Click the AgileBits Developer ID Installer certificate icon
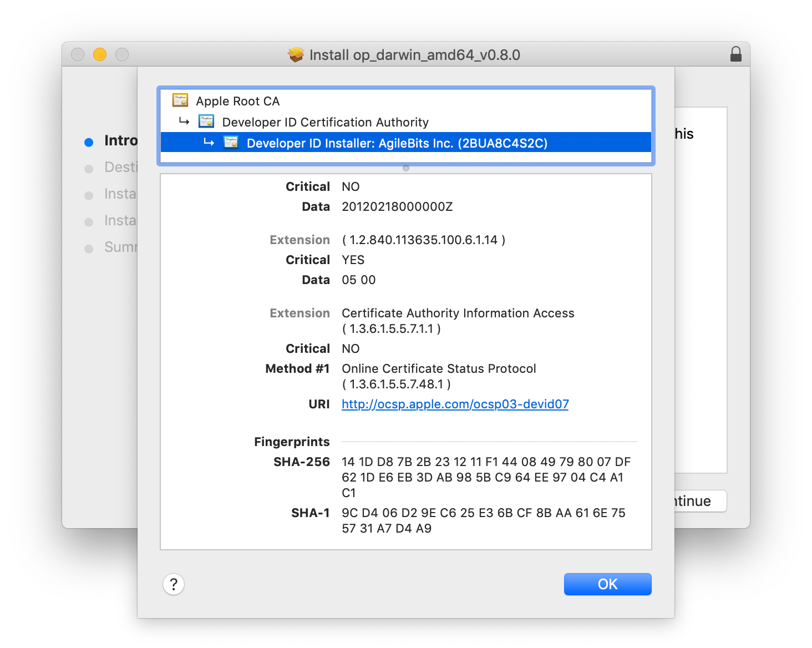Viewport: 812px width, 648px height. point(231,143)
